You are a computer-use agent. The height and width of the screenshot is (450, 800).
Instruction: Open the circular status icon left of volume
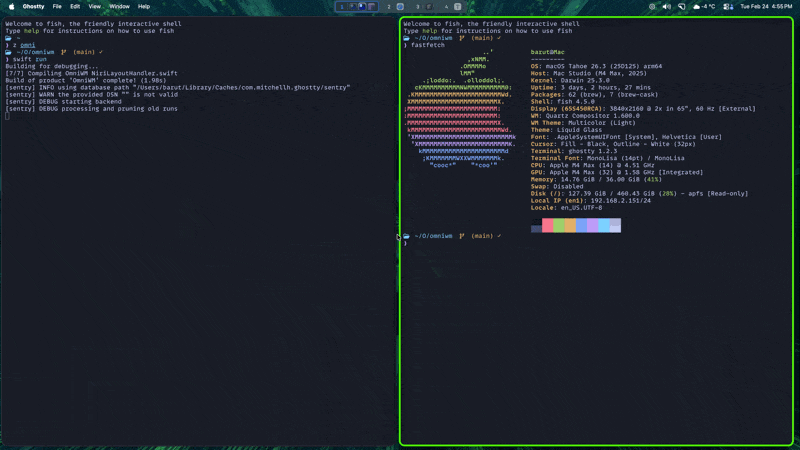point(652,7)
